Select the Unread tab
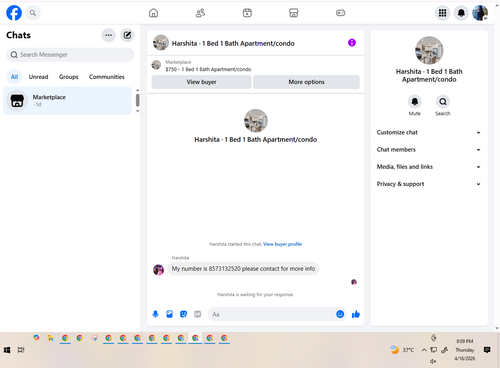Image resolution: width=500 pixels, height=368 pixels. 38,77
